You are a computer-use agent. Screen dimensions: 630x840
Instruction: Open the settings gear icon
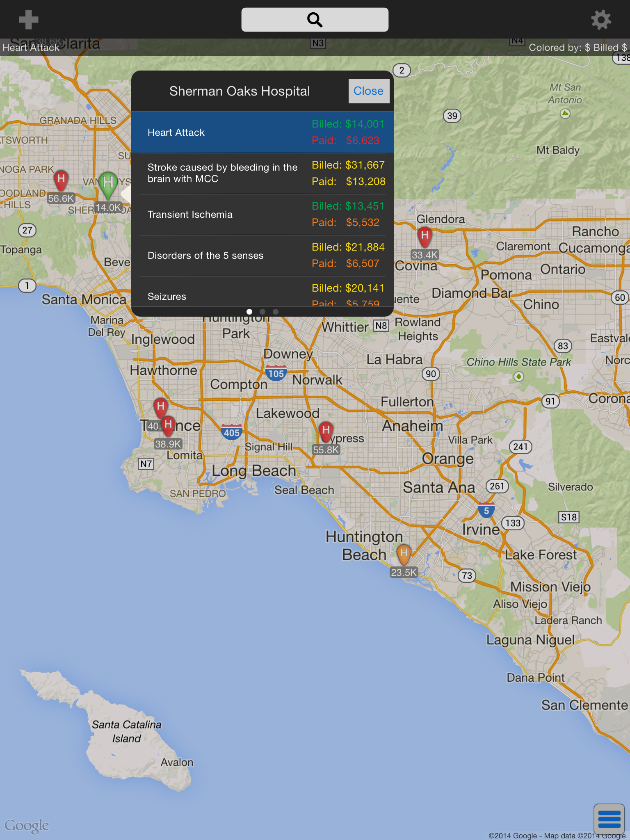[601, 20]
